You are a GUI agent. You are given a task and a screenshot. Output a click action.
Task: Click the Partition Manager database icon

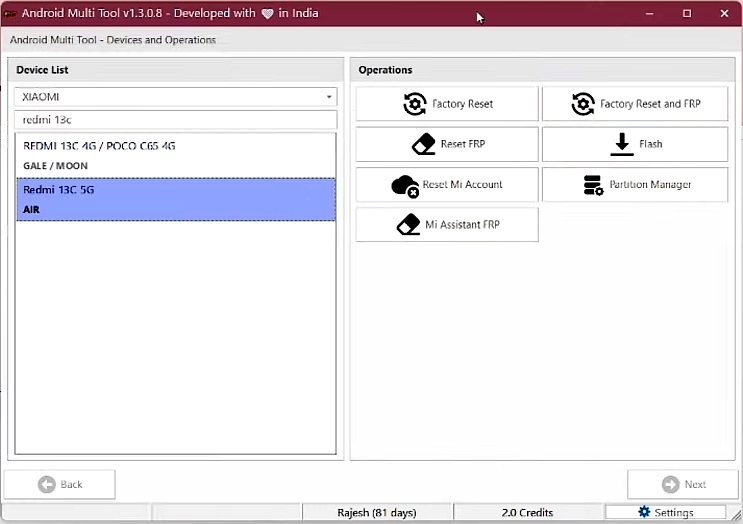593,185
